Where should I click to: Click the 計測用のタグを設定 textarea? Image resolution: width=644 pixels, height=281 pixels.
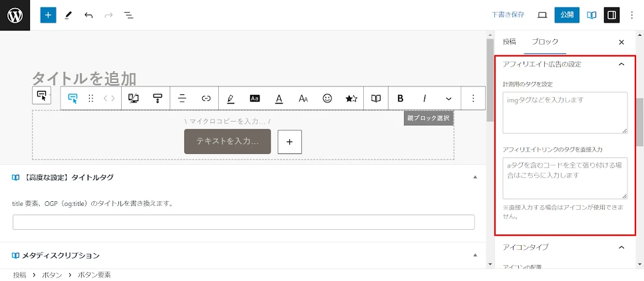pos(565,112)
